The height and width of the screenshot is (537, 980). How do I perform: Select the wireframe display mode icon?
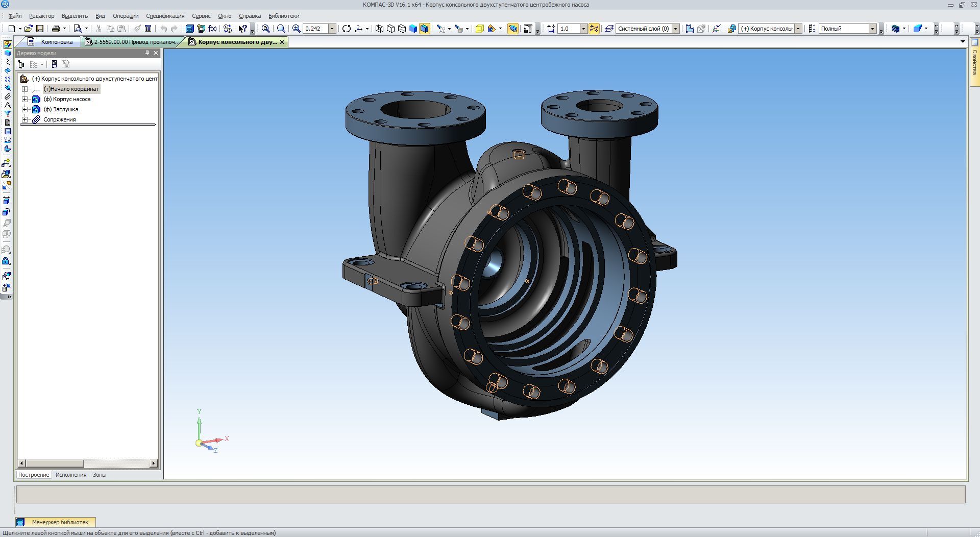[379, 29]
